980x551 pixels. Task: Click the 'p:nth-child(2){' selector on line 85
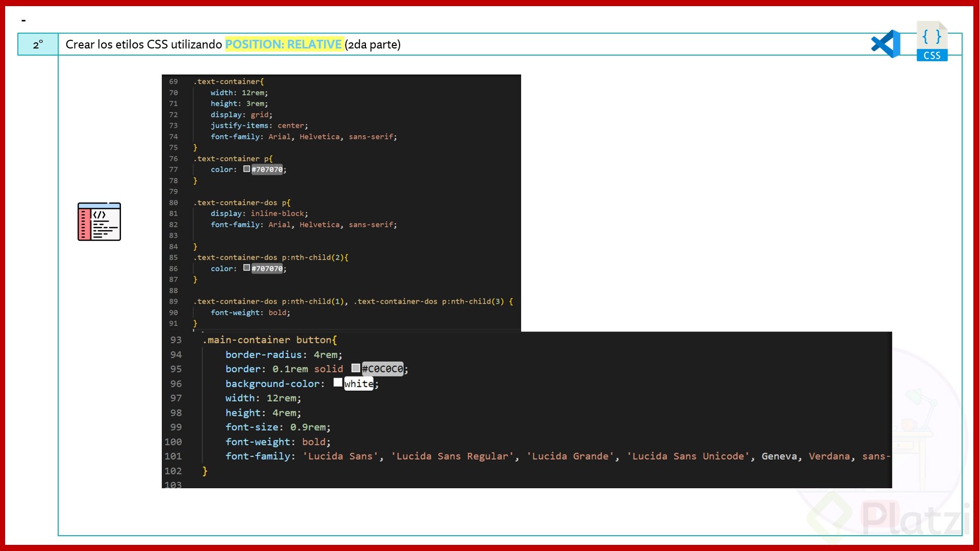(315, 258)
